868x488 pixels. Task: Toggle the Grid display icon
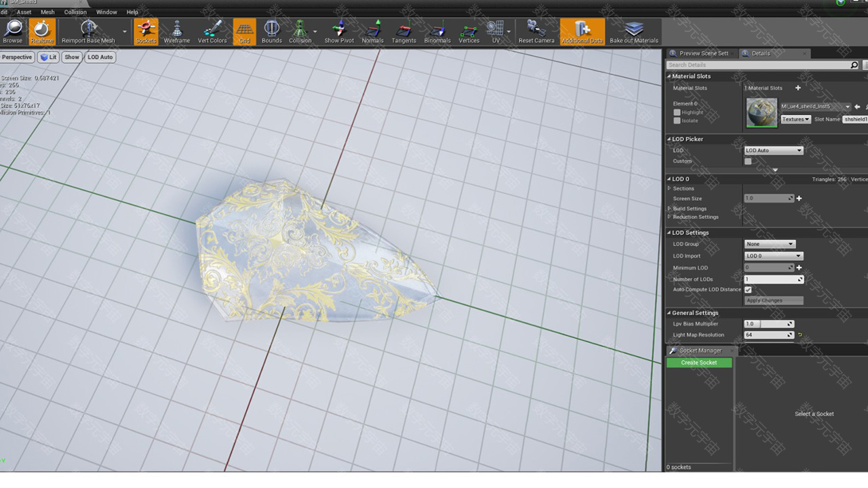tap(244, 31)
